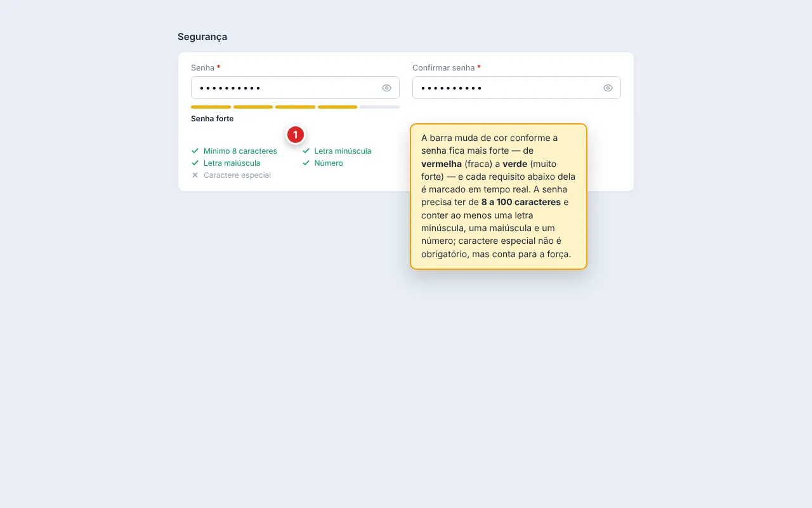
Task: Click the checkmark beside Número
Action: (x=306, y=163)
